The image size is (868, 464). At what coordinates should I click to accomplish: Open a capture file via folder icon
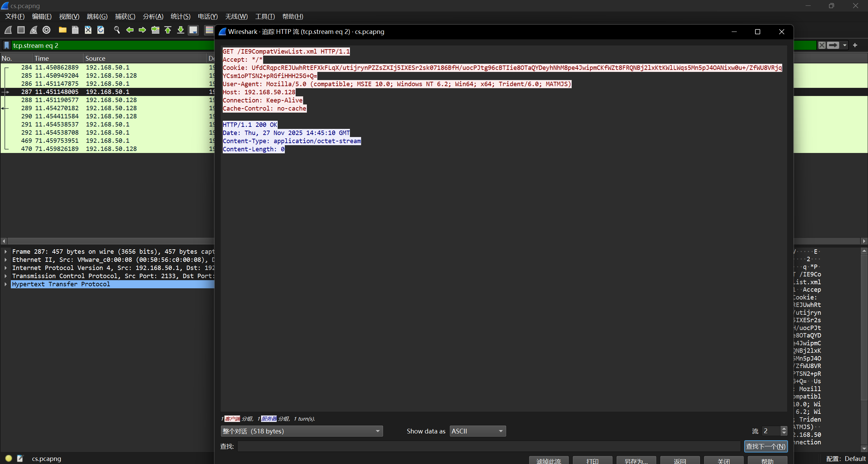tap(62, 30)
